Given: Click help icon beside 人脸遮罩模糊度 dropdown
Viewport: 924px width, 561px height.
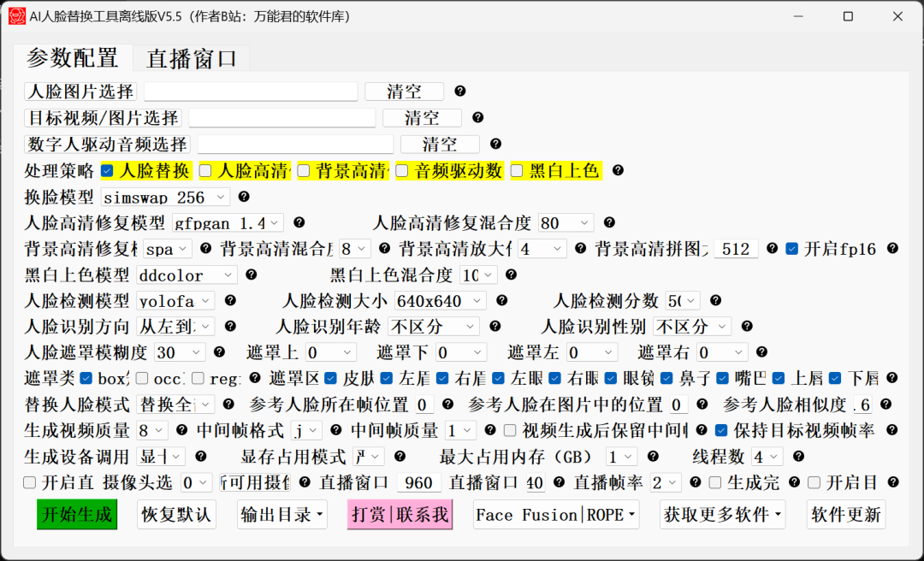Looking at the screenshot, I should coord(219,351).
